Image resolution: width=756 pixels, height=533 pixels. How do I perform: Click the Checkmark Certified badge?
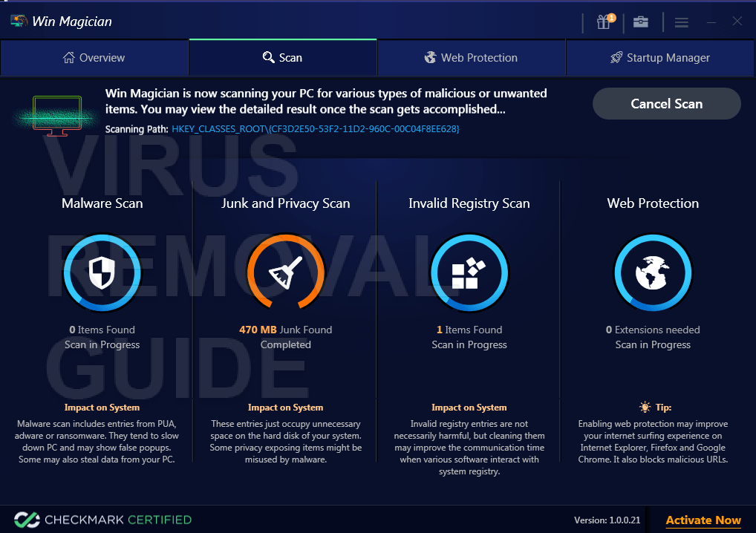point(102,520)
